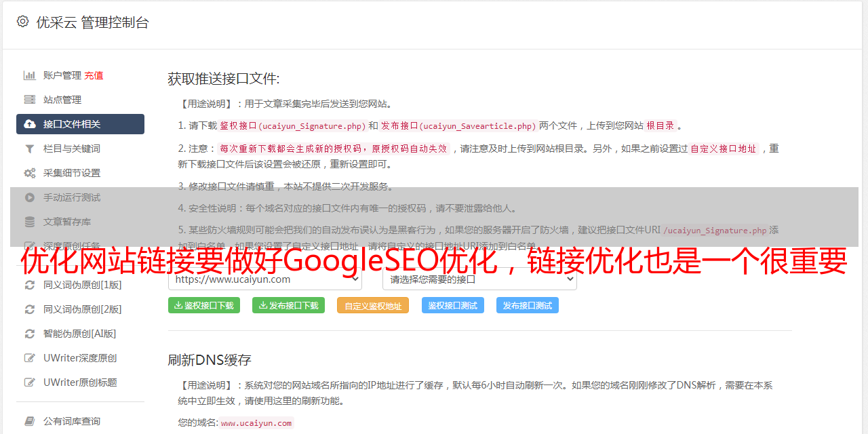This screenshot has height=434, width=868.
Task: Click the blue 鉴权接口测试 button
Action: [453, 305]
